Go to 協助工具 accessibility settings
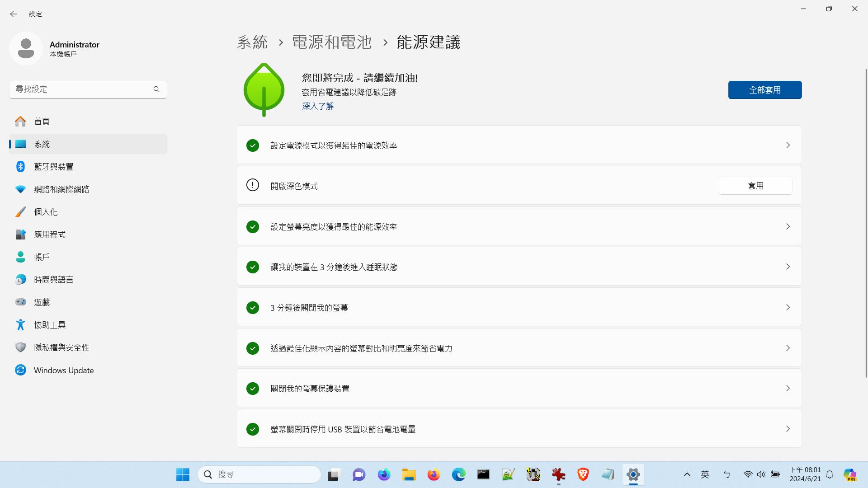Image resolution: width=868 pixels, height=488 pixels. click(50, 325)
